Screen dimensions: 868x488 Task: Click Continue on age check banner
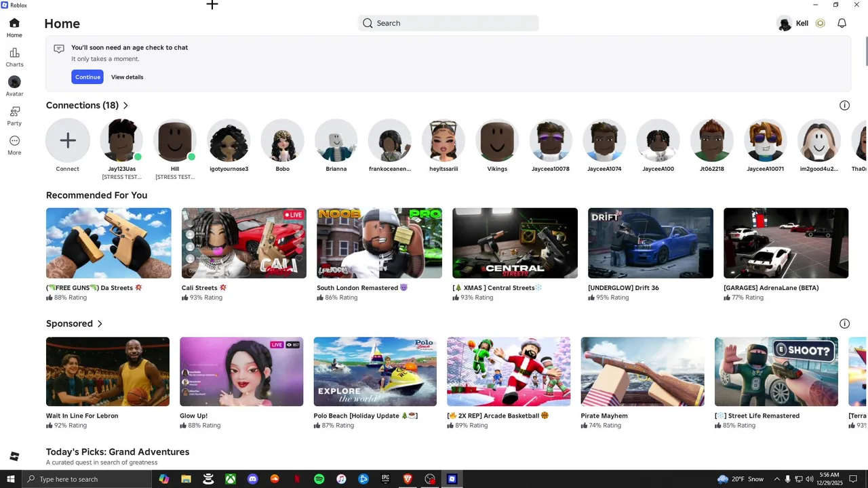(87, 77)
